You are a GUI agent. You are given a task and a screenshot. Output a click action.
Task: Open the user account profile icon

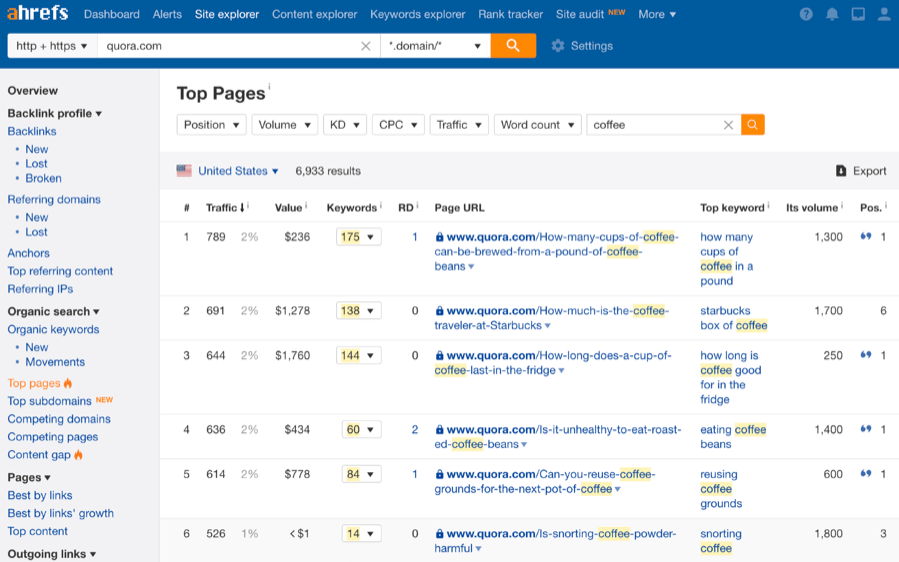884,14
